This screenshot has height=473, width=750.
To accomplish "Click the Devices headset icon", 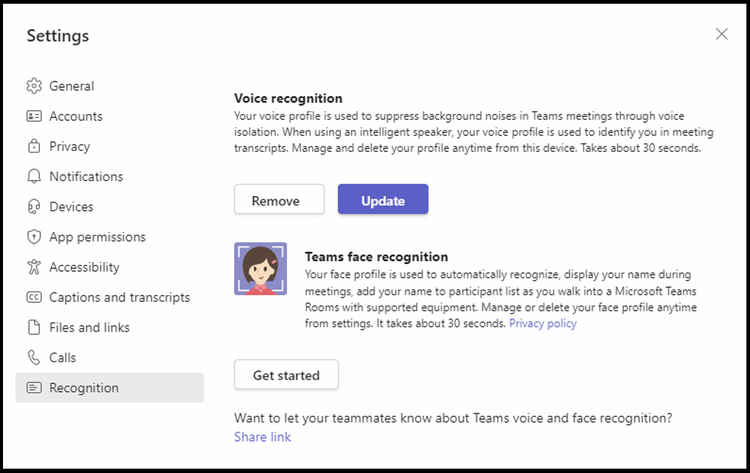I will (x=34, y=207).
